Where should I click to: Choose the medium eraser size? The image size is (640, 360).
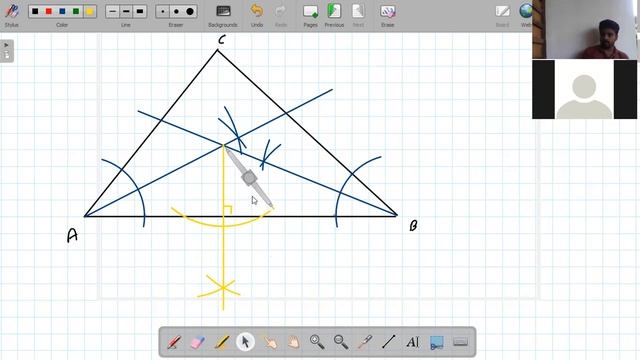pyautogui.click(x=176, y=11)
